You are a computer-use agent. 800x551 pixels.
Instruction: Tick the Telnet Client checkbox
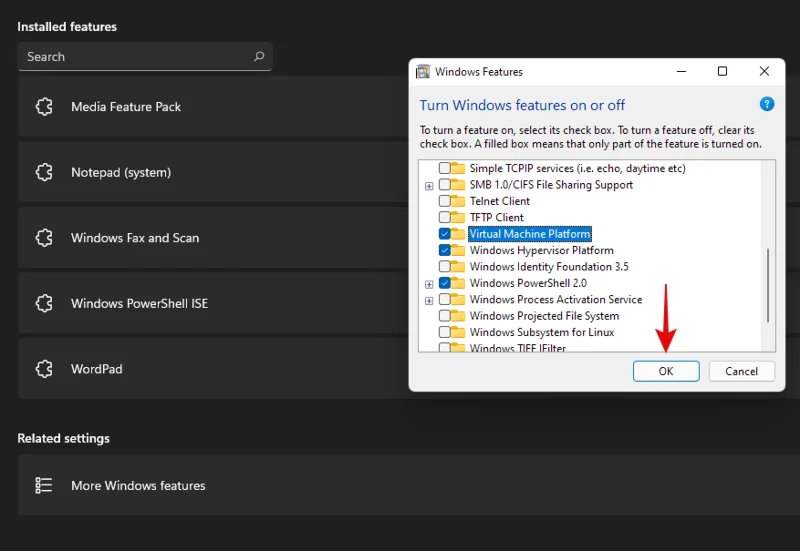(x=445, y=201)
